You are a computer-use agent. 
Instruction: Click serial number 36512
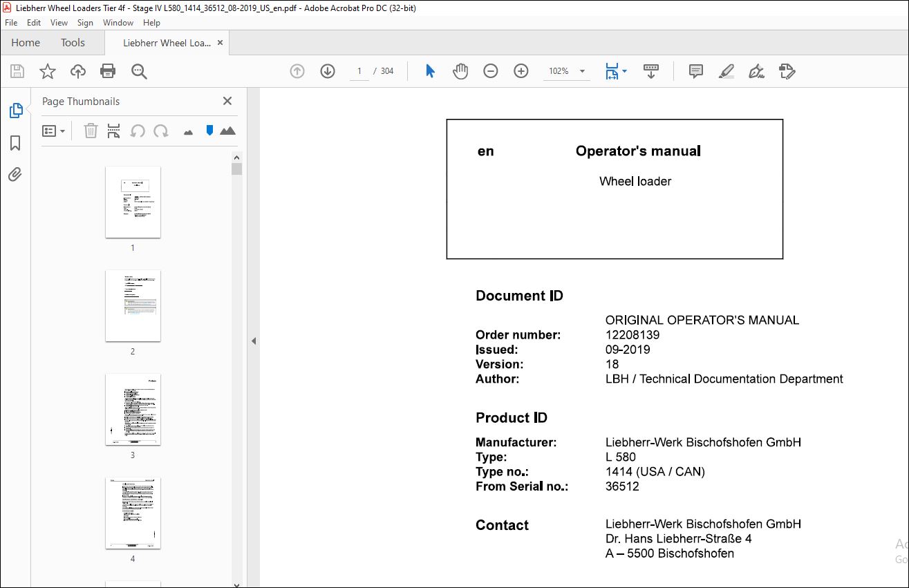click(x=622, y=486)
